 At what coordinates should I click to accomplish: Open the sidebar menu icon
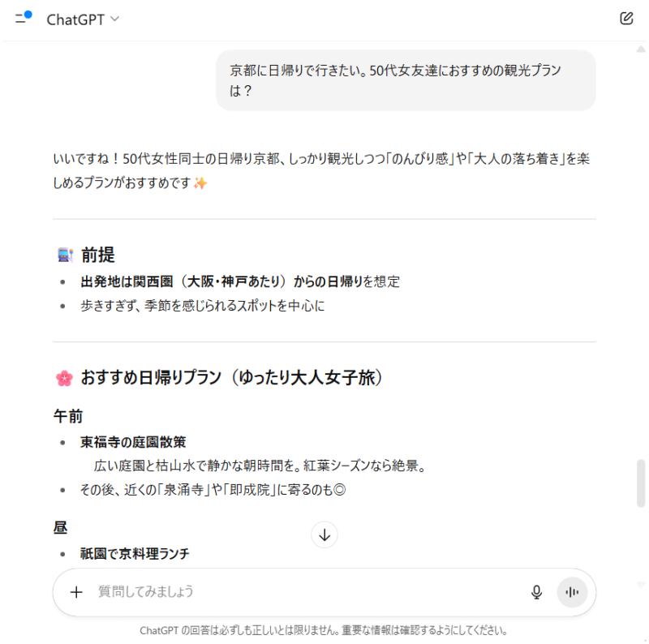(x=23, y=19)
